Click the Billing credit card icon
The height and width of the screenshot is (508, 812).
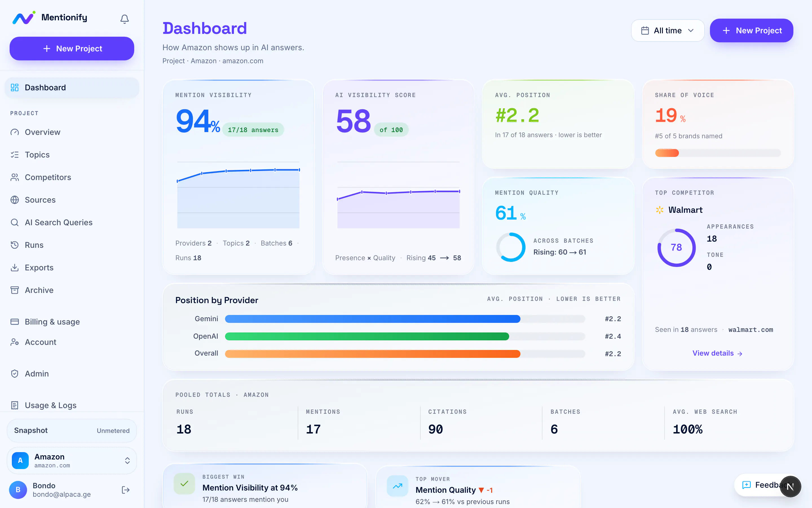click(15, 321)
